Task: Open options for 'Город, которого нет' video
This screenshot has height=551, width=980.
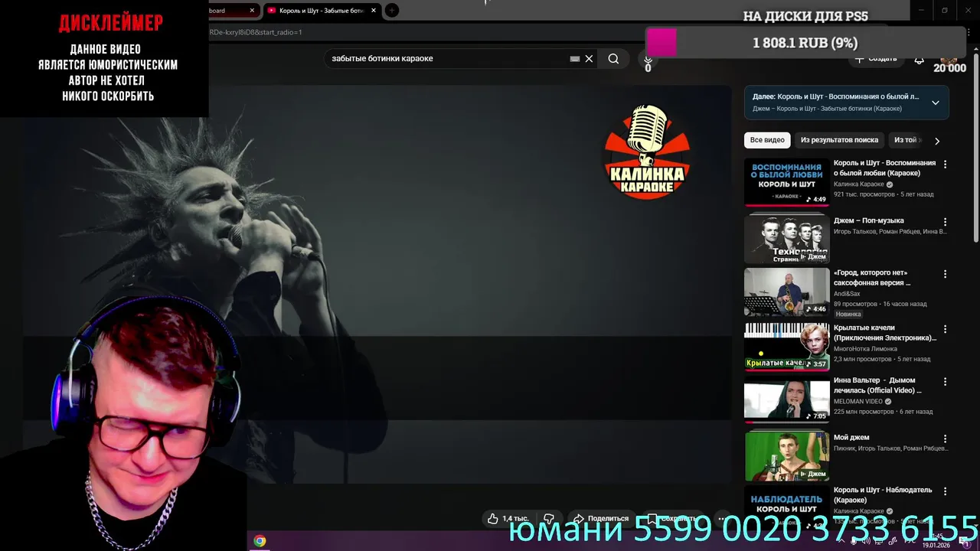Action: (x=945, y=274)
